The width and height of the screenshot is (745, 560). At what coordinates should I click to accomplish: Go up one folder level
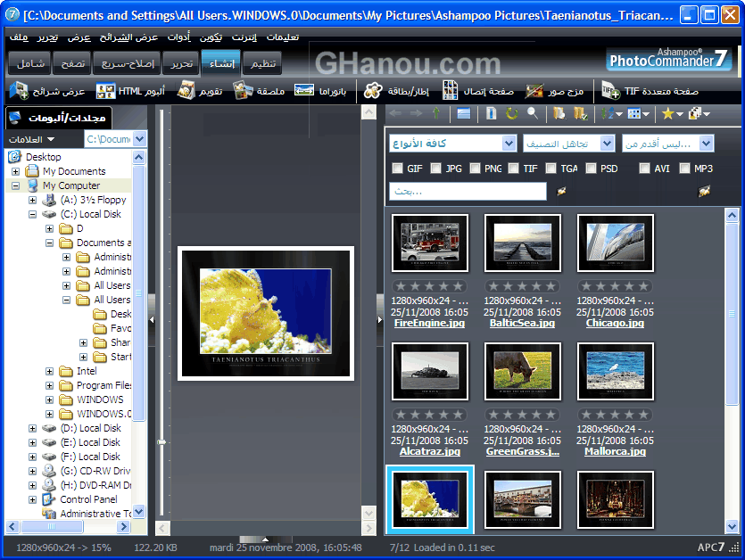click(436, 113)
